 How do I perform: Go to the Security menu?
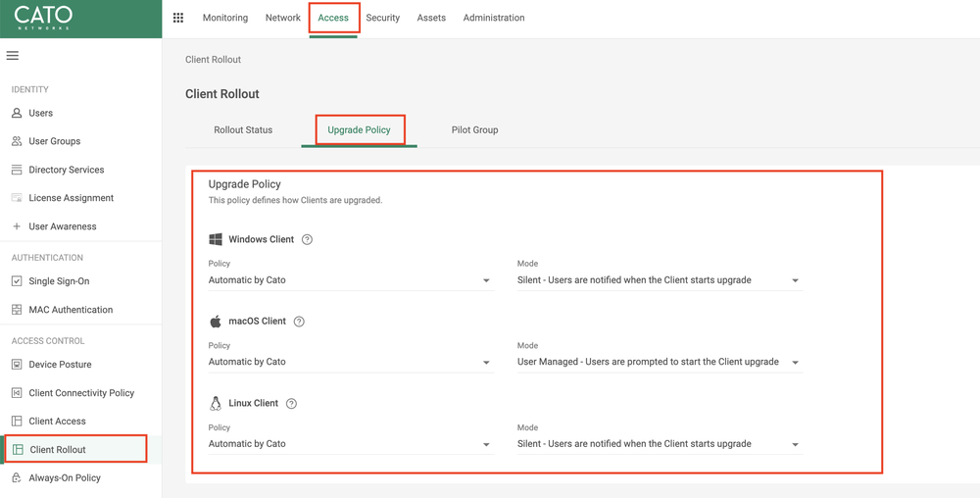[x=382, y=18]
